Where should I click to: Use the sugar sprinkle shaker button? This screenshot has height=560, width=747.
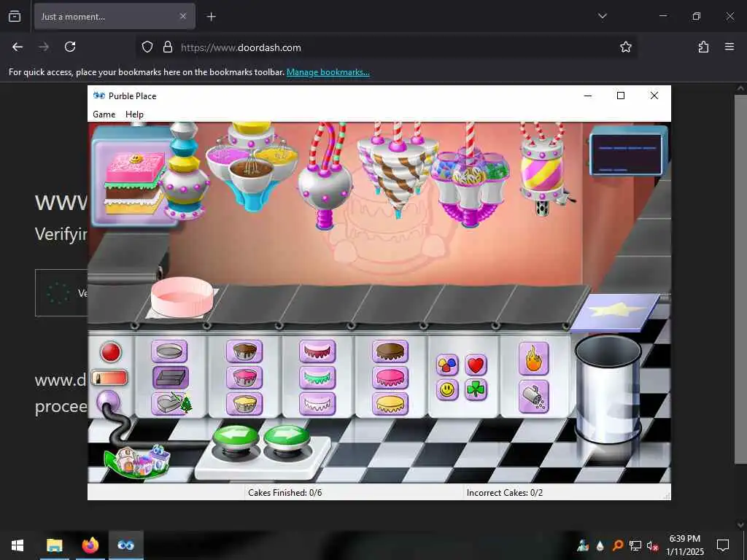[x=533, y=397]
